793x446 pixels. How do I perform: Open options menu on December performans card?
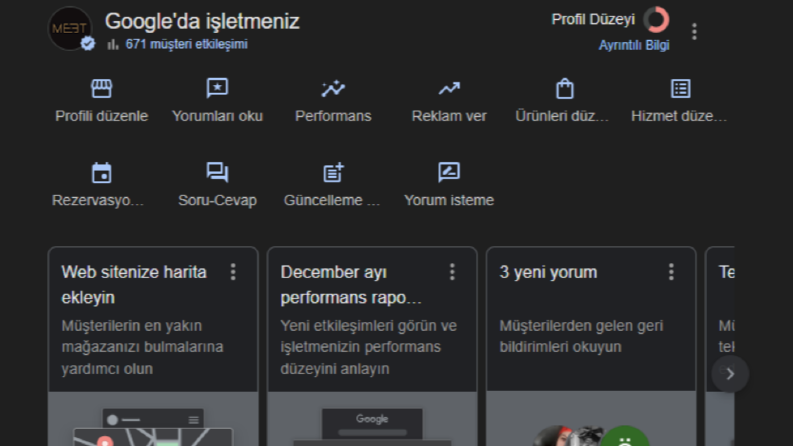(x=452, y=272)
